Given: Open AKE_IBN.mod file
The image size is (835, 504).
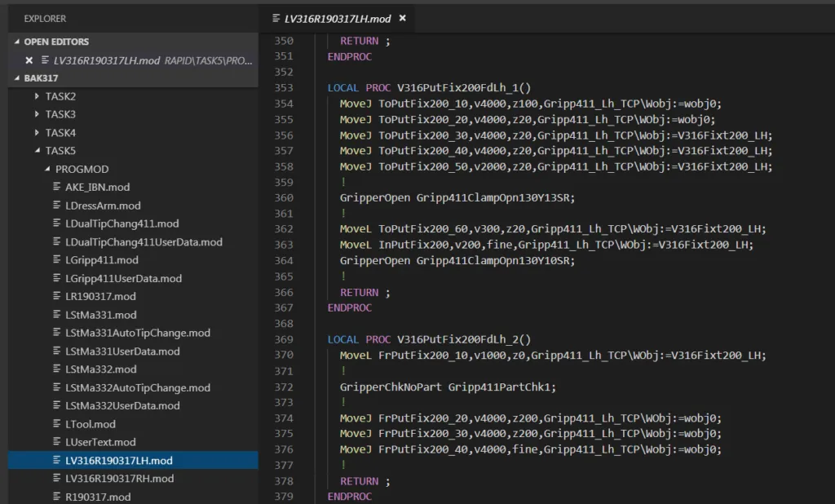Looking at the screenshot, I should coord(98,187).
